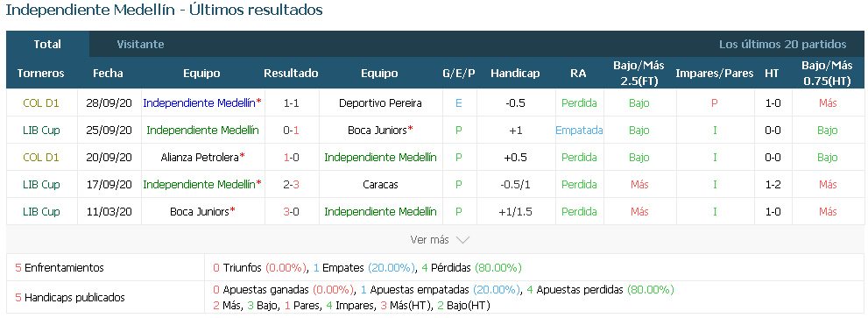Screen dimensions: 868x318
Task: Open Deportivo Pereira team link
Action: click(380, 103)
